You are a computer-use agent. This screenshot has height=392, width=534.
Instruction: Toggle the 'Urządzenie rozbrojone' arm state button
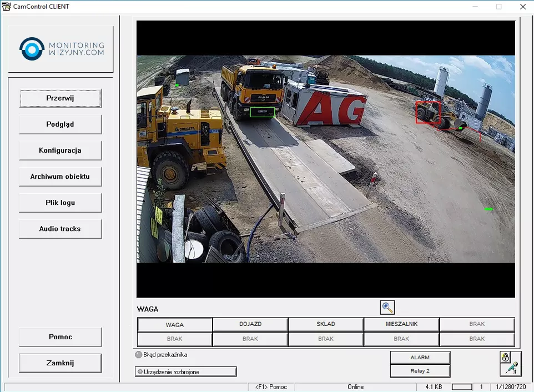pos(185,371)
